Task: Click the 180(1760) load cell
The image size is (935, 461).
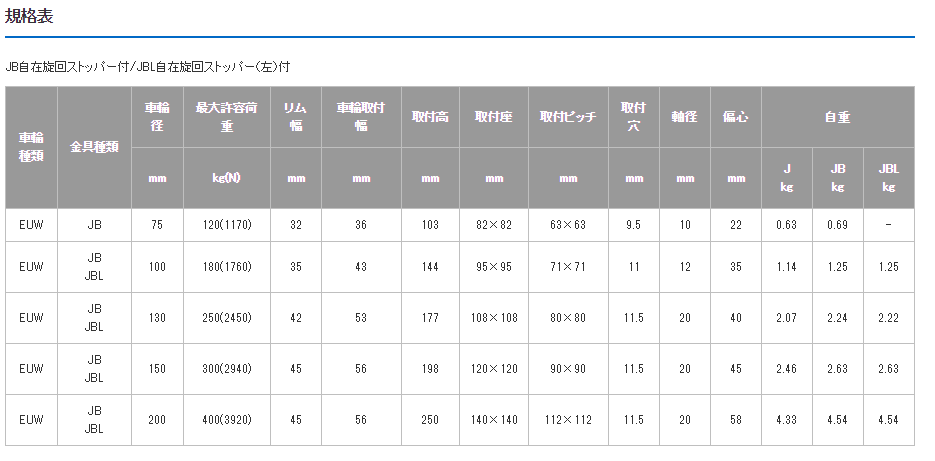Action: 226,267
